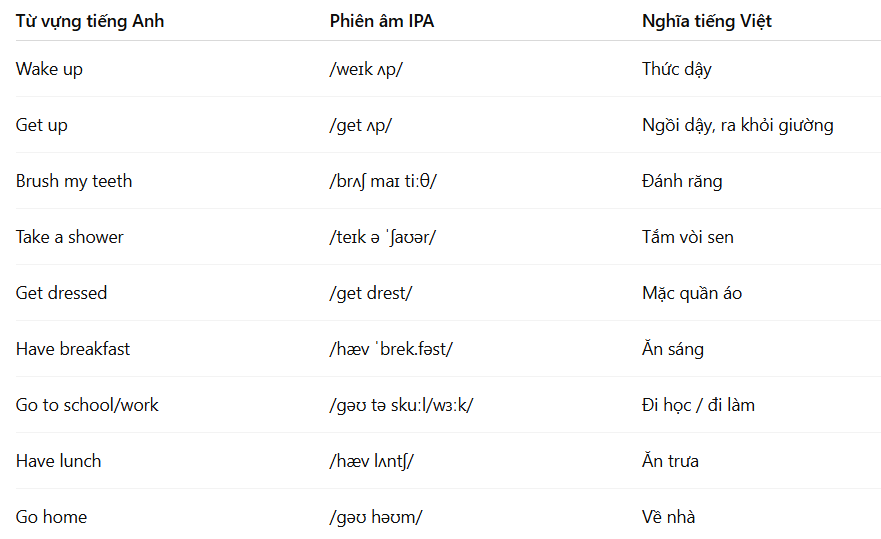Select the 'Thức dậy' meaning cell
This screenshot has height=539, width=881.
click(677, 69)
